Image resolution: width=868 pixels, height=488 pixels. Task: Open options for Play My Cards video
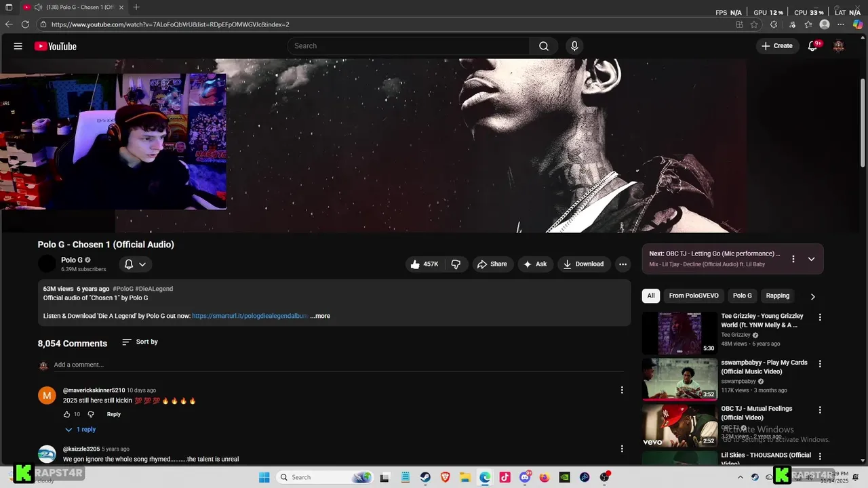click(x=820, y=364)
